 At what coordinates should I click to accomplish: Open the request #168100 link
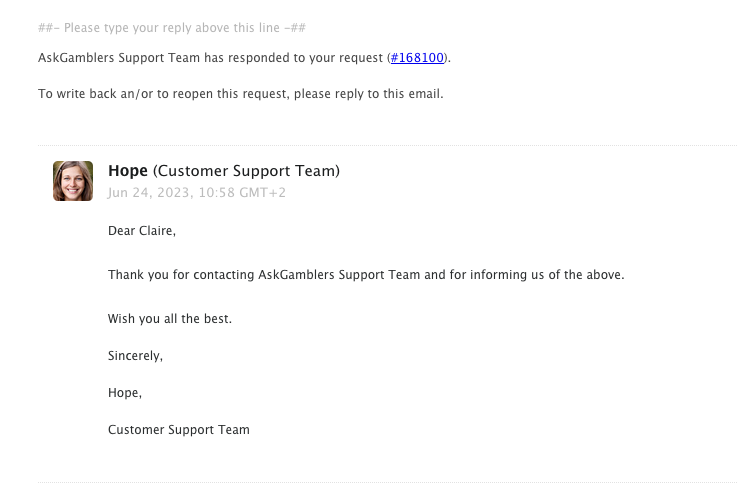tap(417, 58)
